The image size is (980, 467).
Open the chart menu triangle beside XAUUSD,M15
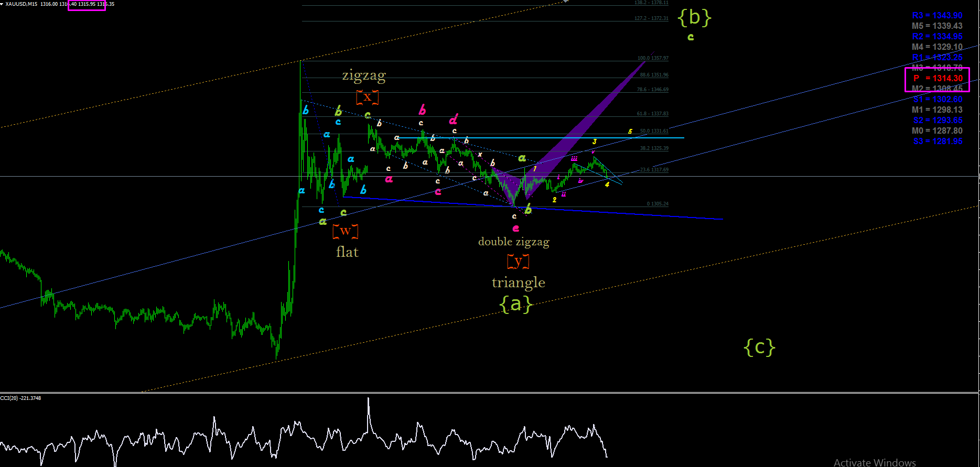(x=2, y=4)
